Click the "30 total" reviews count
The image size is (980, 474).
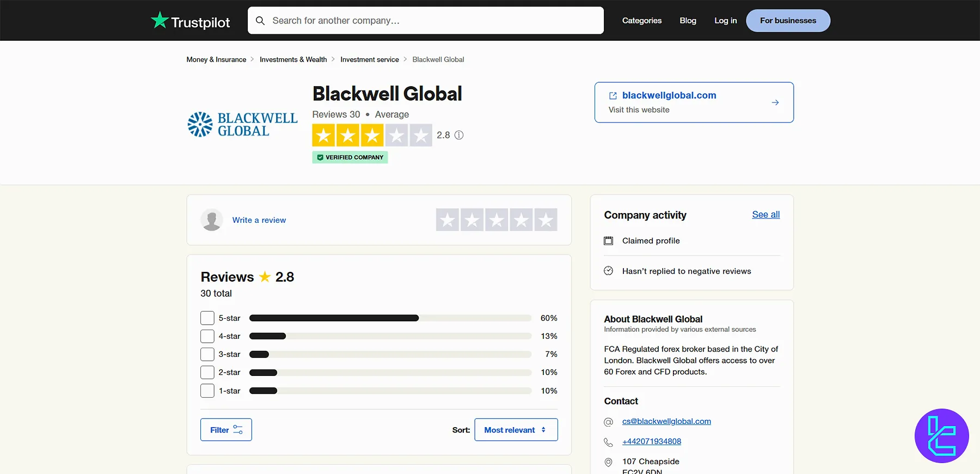216,293
